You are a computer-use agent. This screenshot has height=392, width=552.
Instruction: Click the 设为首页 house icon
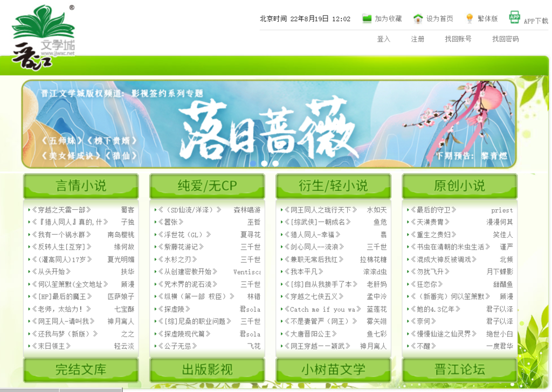click(418, 18)
